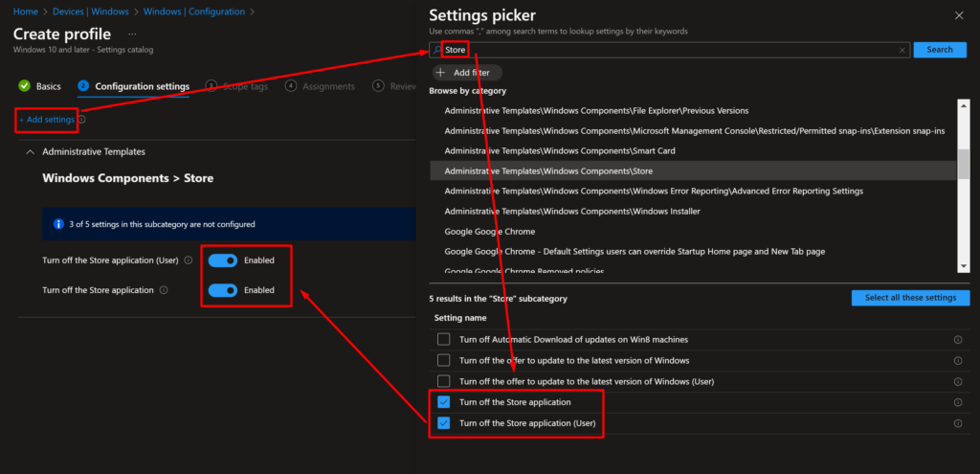Open the ellipsis menu next to Create profile
The width and height of the screenshot is (980, 474).
click(x=132, y=34)
